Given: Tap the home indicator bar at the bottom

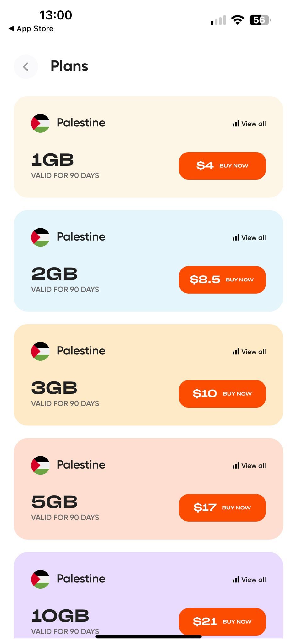Looking at the screenshot, I should 148,637.
